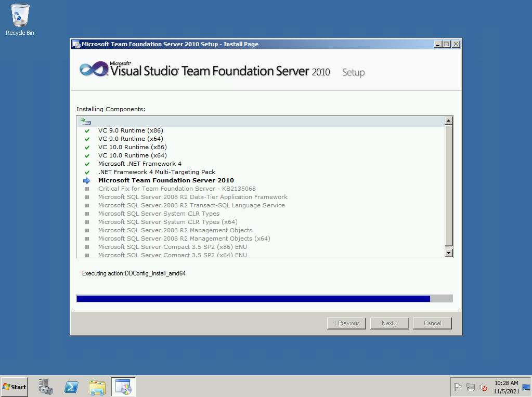Click the clock showing 10:28 AM
This screenshot has width=532, height=397.
[x=505, y=387]
